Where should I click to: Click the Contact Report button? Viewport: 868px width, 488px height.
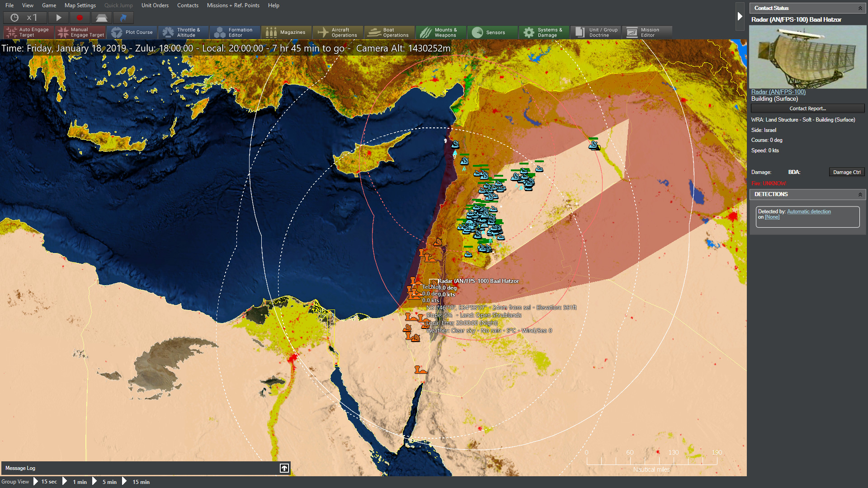[807, 108]
